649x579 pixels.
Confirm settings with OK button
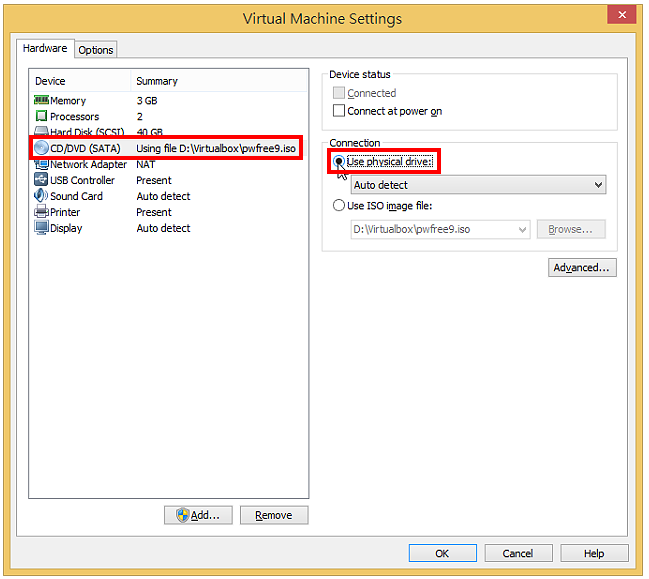444,555
